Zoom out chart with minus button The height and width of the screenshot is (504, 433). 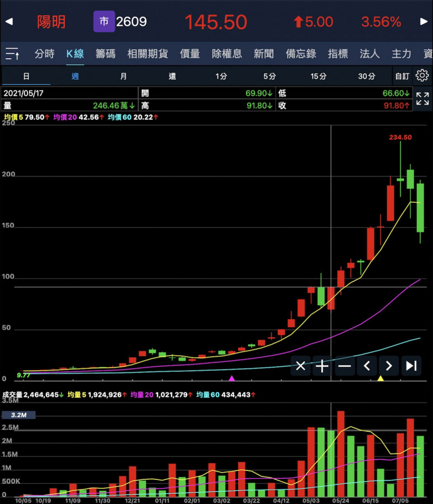click(x=344, y=366)
